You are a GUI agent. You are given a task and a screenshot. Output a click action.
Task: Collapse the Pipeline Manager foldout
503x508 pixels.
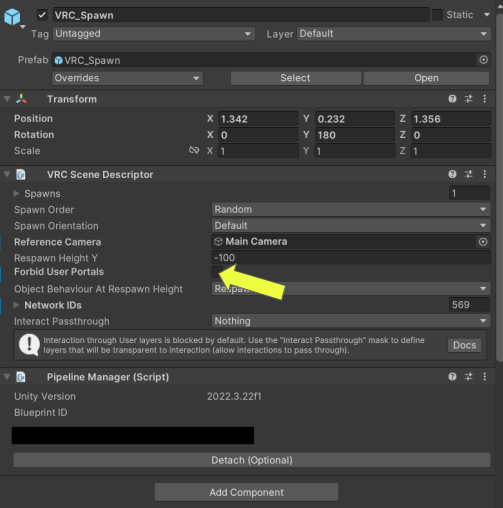(7, 377)
